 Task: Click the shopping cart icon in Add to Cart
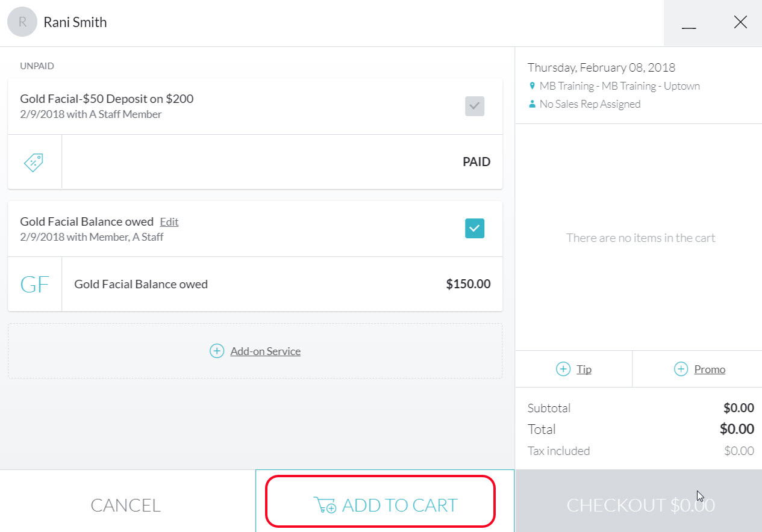click(x=325, y=506)
